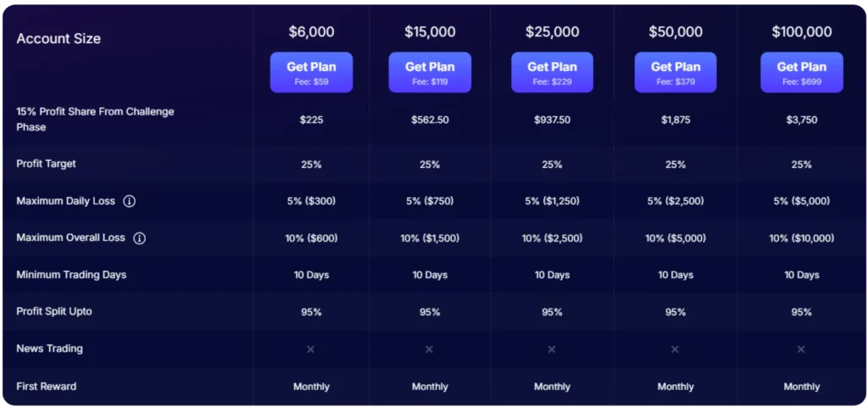
Task: Click the $25,000 column heading
Action: point(552,32)
